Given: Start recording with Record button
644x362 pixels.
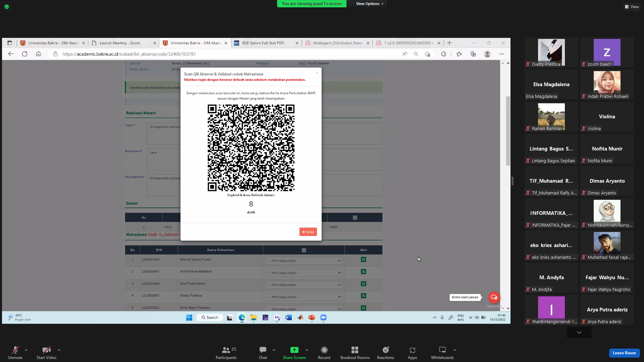Looking at the screenshot, I should (324, 353).
